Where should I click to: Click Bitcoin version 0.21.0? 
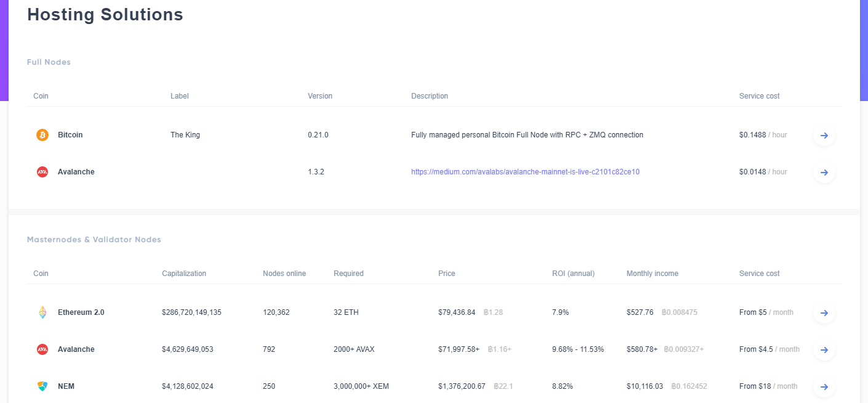(318, 135)
